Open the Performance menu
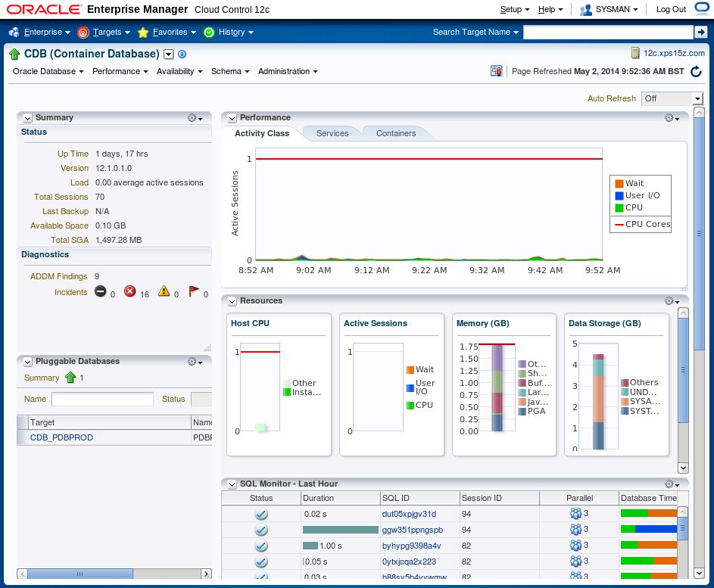The image size is (714, 588). click(120, 71)
